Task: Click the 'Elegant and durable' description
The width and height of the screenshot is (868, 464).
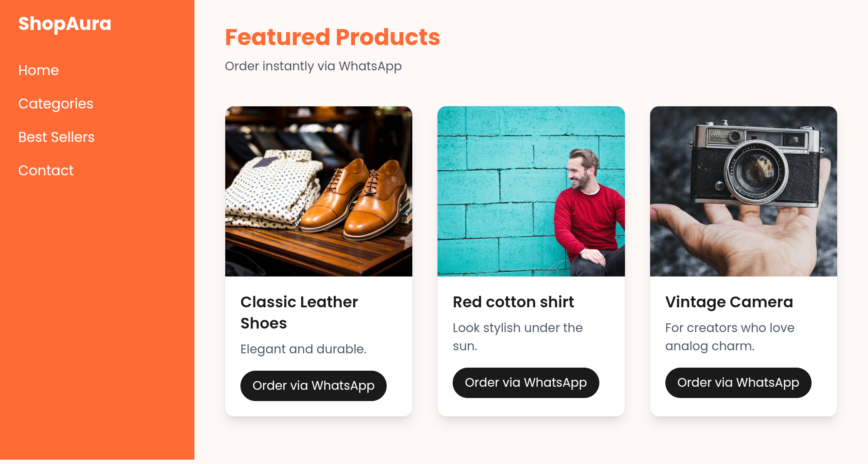Action: click(303, 349)
